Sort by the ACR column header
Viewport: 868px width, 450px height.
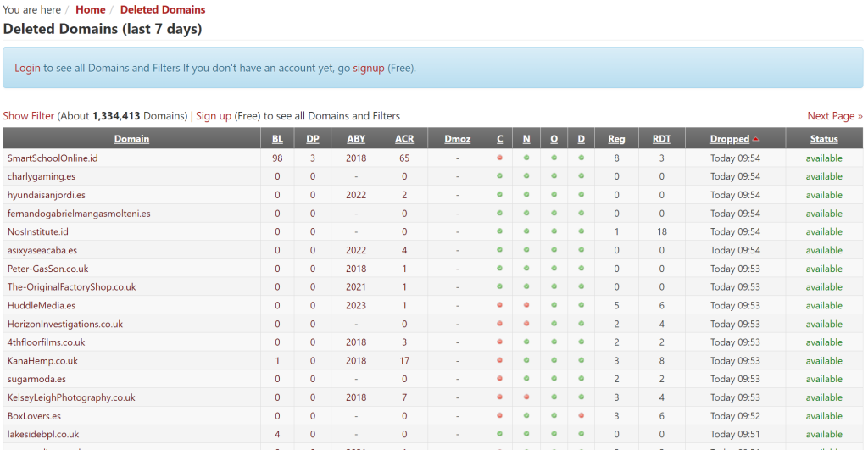[x=404, y=139]
